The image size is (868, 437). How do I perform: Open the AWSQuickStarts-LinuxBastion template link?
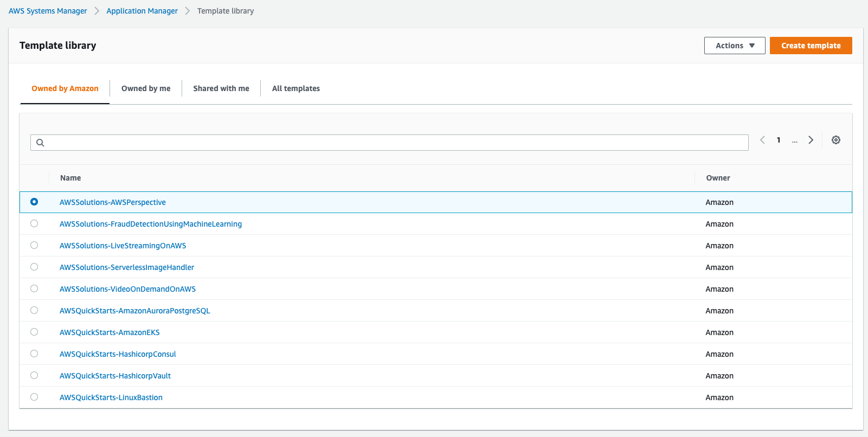111,397
